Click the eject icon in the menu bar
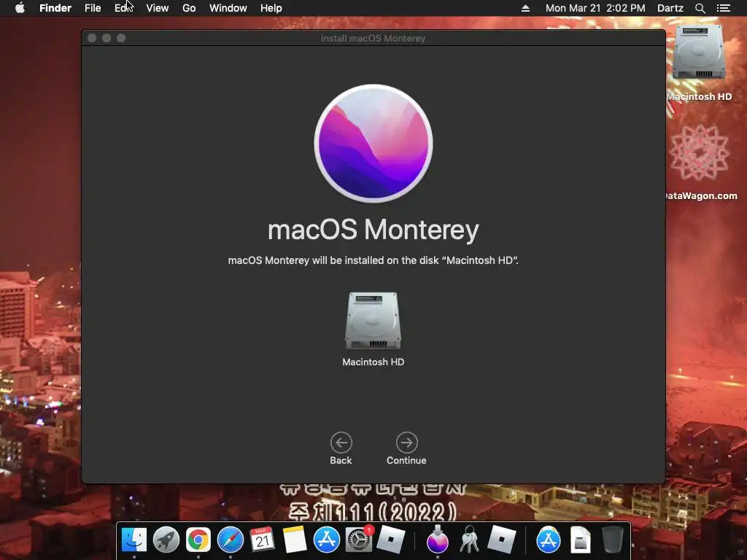This screenshot has height=560, width=747. pyautogui.click(x=525, y=8)
